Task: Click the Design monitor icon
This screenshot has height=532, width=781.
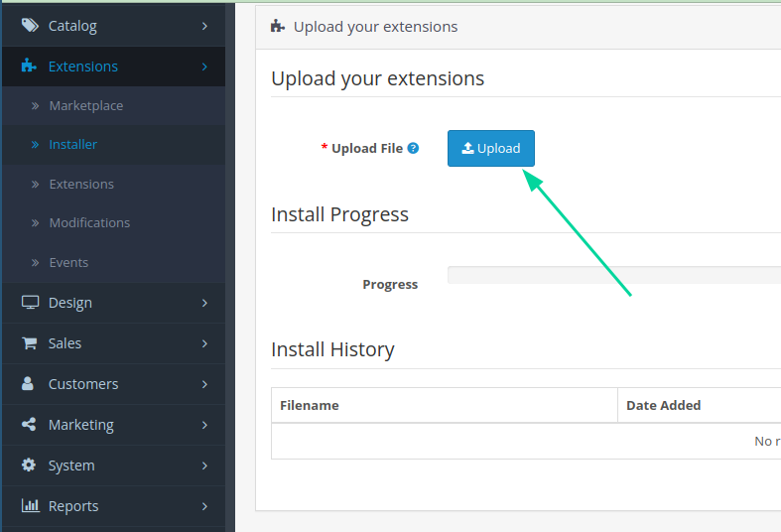Action: (30, 303)
